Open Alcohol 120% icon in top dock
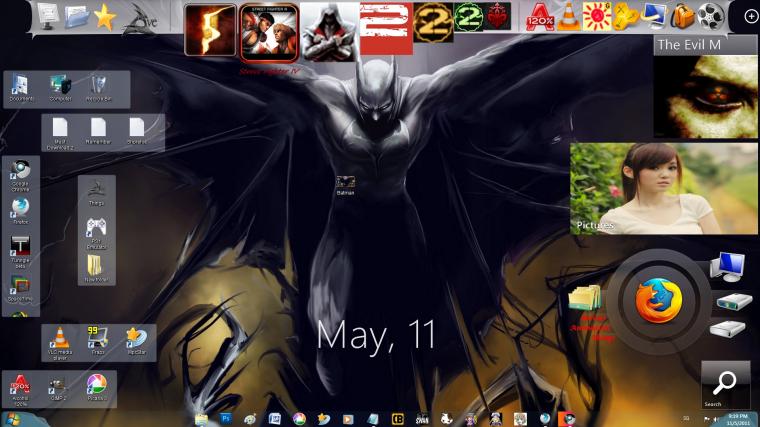760x427 pixels. tap(540, 17)
